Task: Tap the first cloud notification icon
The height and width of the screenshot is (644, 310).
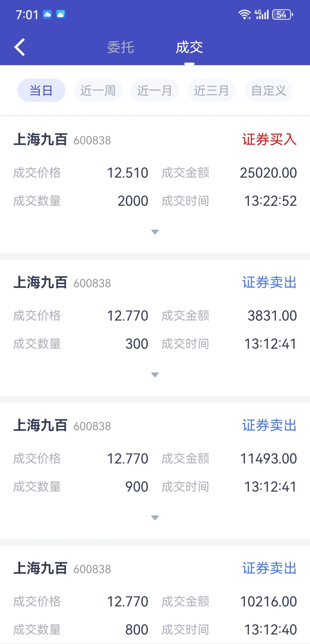Action: click(47, 14)
